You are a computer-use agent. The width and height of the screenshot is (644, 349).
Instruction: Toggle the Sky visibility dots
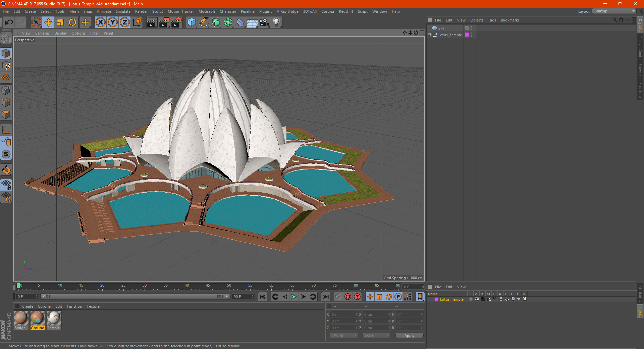tap(472, 28)
